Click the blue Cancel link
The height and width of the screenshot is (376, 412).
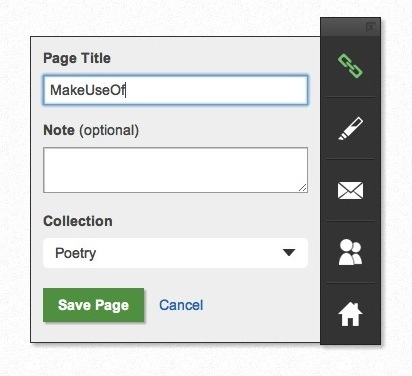(x=181, y=305)
